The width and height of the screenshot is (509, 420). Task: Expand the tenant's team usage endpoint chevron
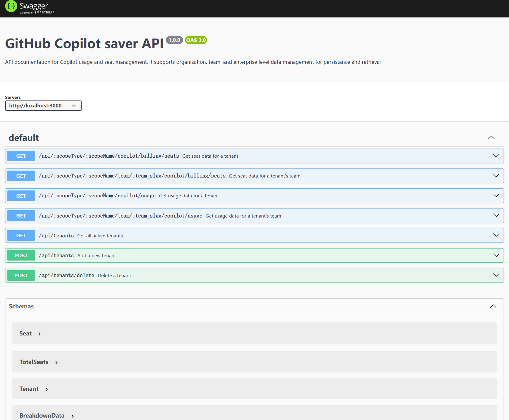(496, 215)
